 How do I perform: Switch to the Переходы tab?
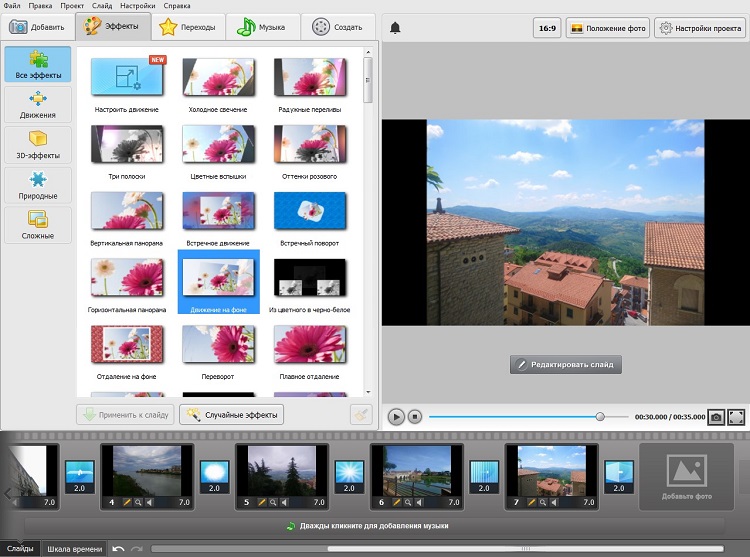(x=188, y=28)
